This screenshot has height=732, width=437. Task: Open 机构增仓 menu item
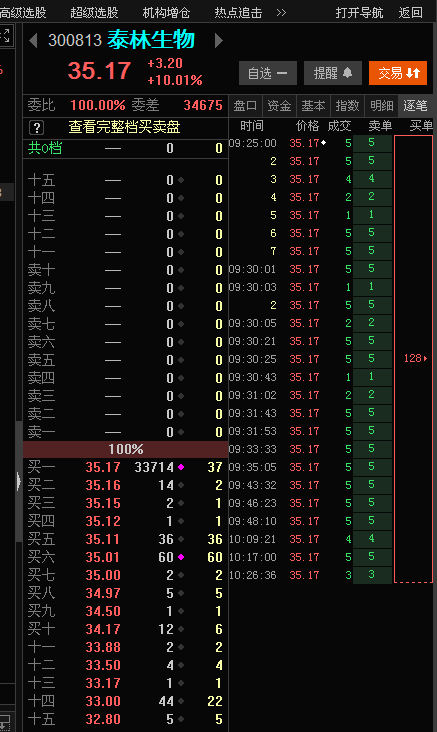(x=166, y=13)
